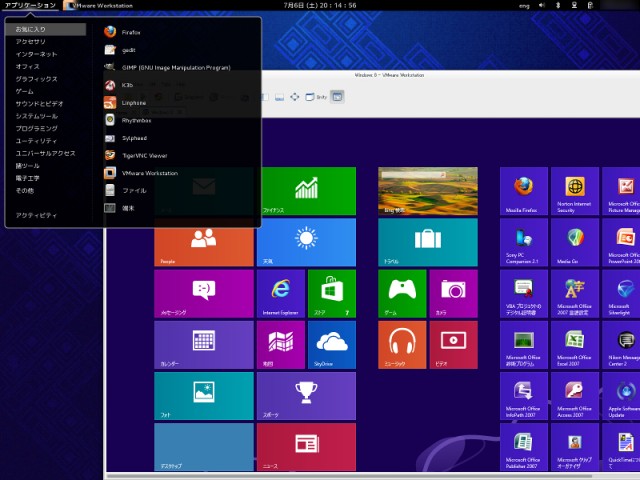Open the ミュージック music tile

pos(402,344)
